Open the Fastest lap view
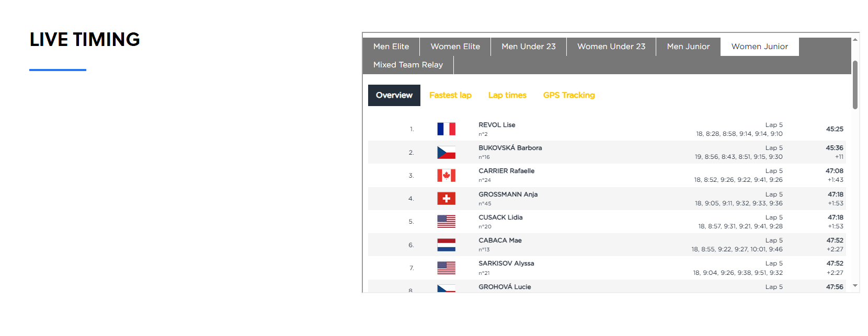 450,95
